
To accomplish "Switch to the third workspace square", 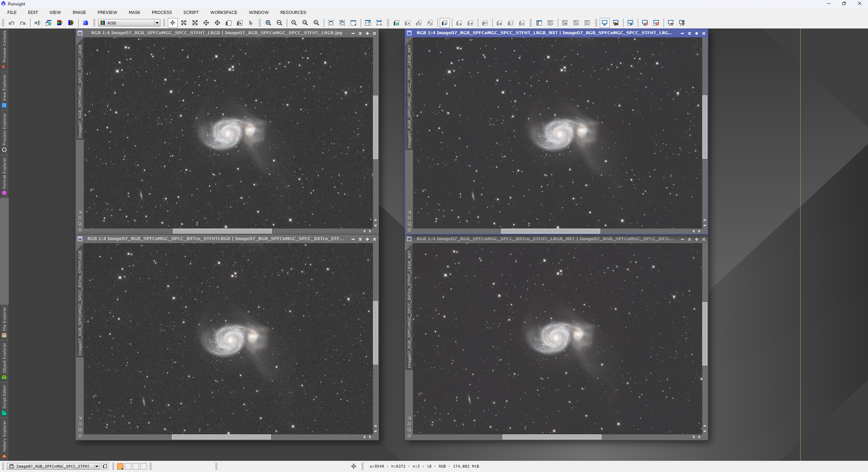I will (136, 466).
